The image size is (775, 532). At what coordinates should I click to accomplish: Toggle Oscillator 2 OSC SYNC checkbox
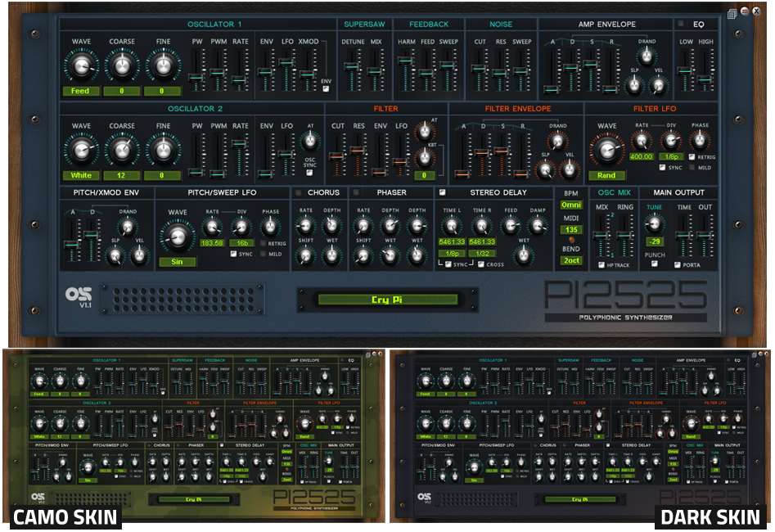click(x=312, y=173)
